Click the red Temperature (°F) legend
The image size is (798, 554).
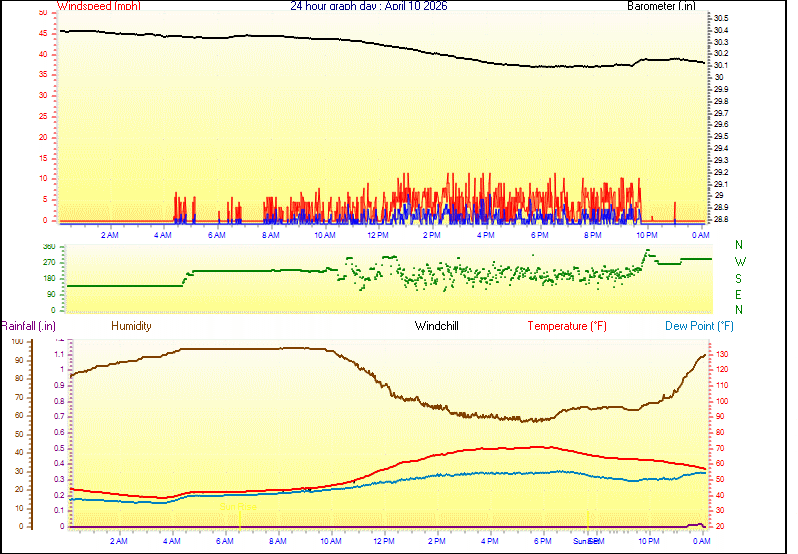[x=567, y=326]
